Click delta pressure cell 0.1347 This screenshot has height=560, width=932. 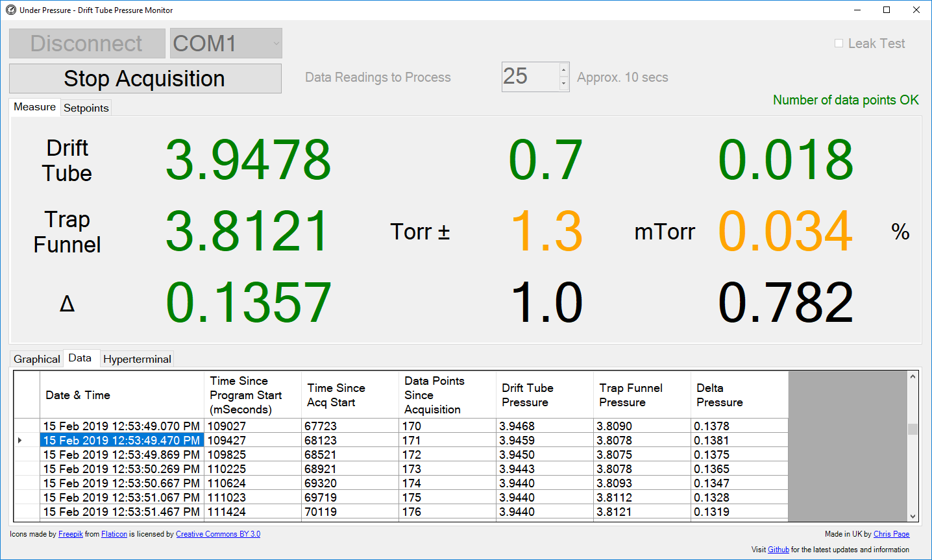(740, 483)
